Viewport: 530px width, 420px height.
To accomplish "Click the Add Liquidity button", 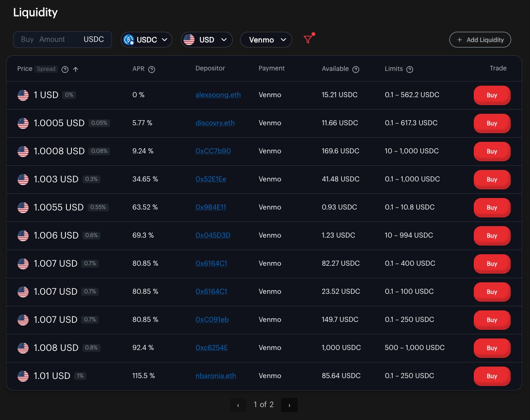I will (x=480, y=40).
